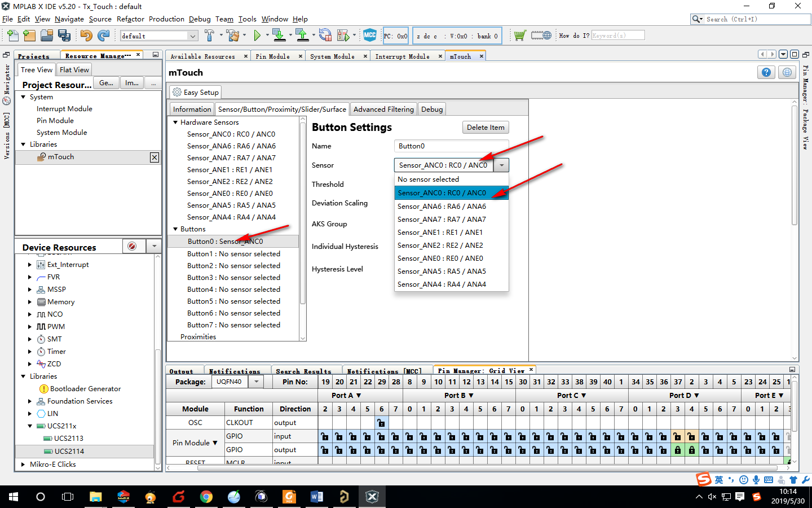Open the Production menu

166,19
